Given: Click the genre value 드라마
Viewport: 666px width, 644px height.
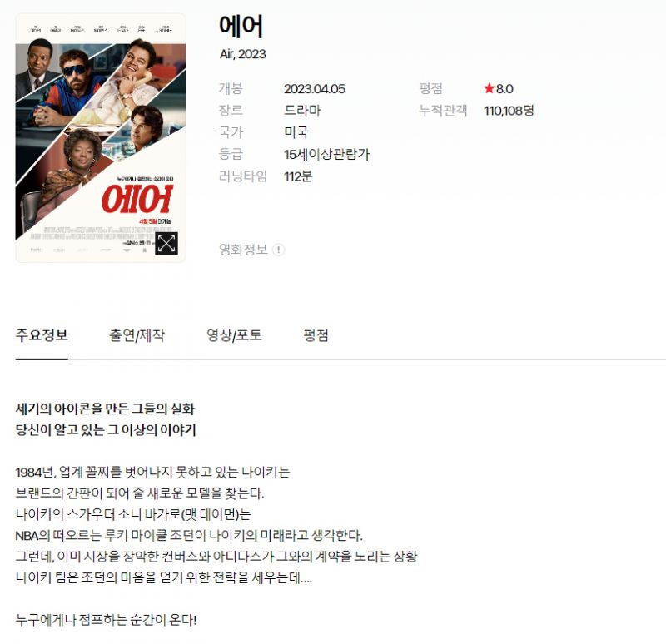Looking at the screenshot, I should tap(302, 111).
